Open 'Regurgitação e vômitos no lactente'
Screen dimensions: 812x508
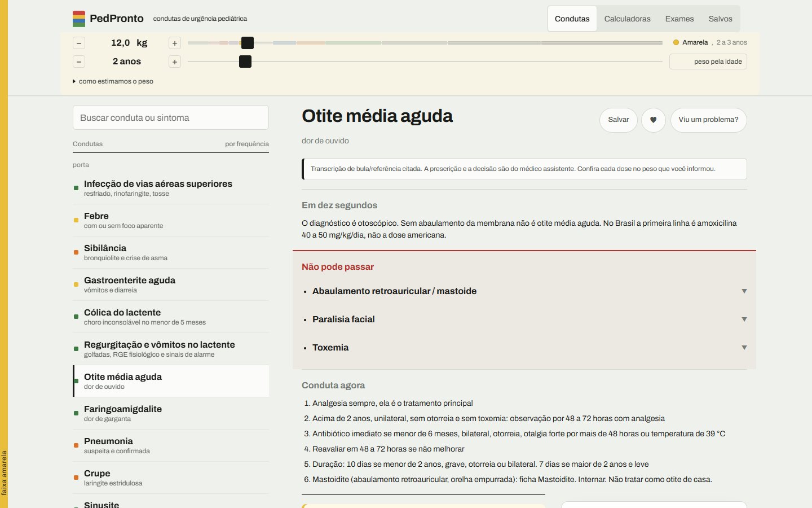point(171,349)
